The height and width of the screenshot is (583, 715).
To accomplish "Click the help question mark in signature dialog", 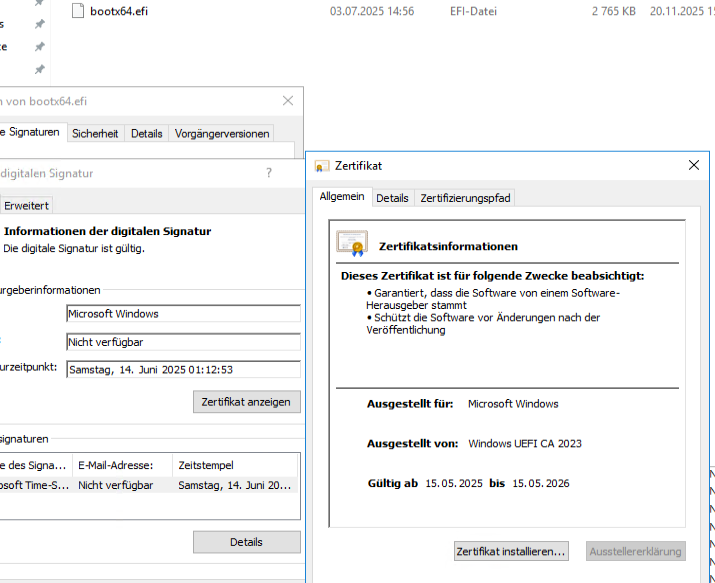I will 269,173.
